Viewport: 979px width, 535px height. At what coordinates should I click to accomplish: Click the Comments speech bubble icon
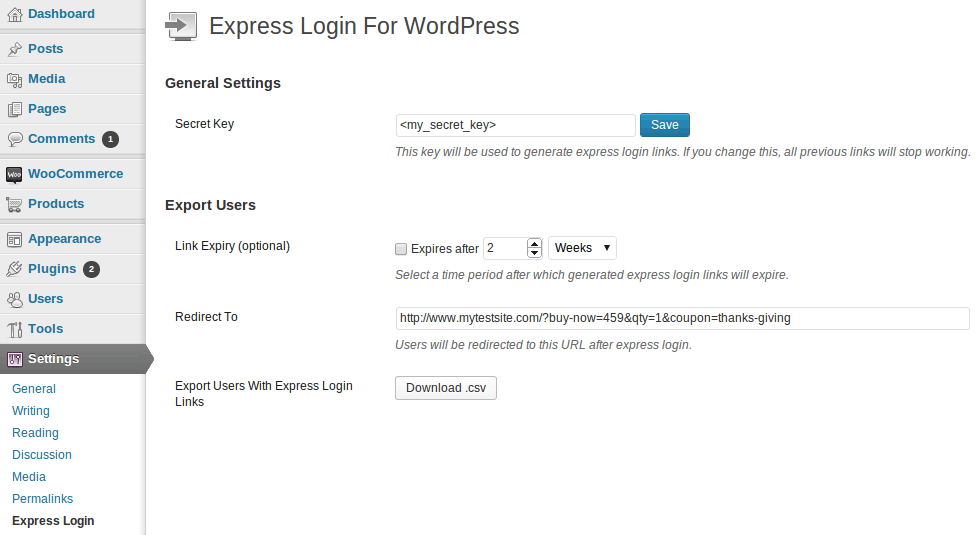coord(14,139)
